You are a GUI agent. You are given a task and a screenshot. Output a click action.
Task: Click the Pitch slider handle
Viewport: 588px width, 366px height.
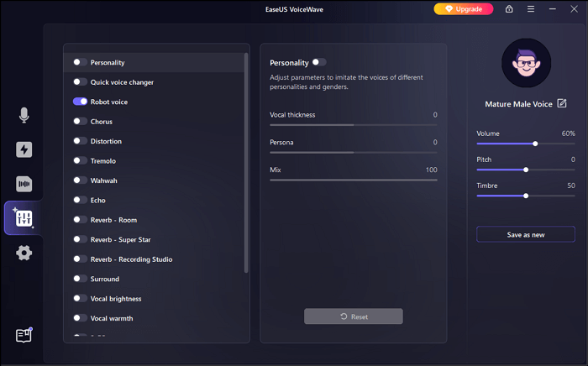(526, 170)
